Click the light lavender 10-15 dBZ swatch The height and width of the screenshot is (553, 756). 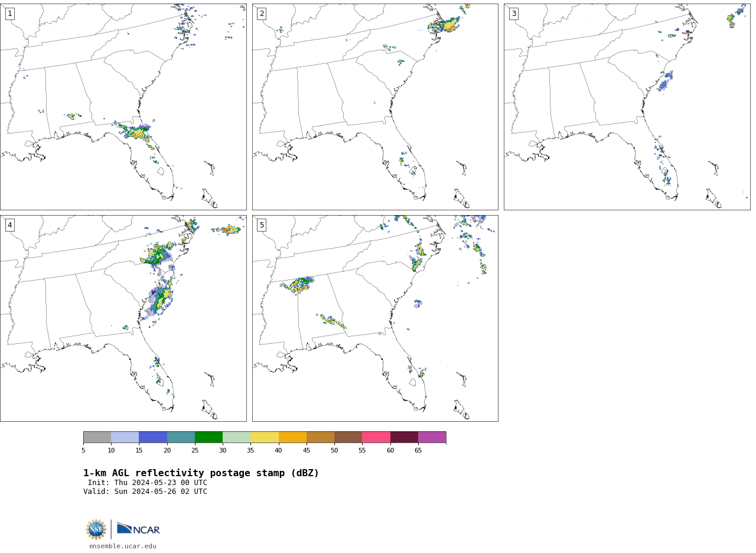pos(125,437)
